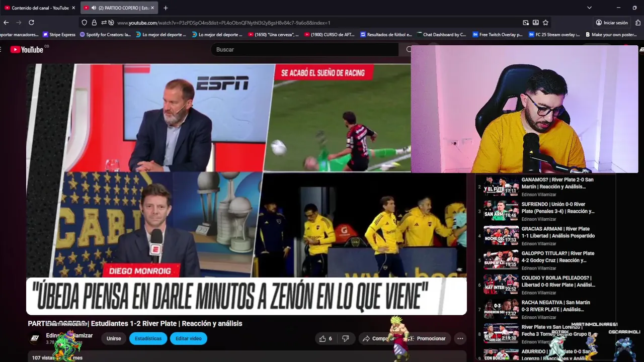
Task: Focus the 'Buscar' search field
Action: pyautogui.click(x=304, y=49)
